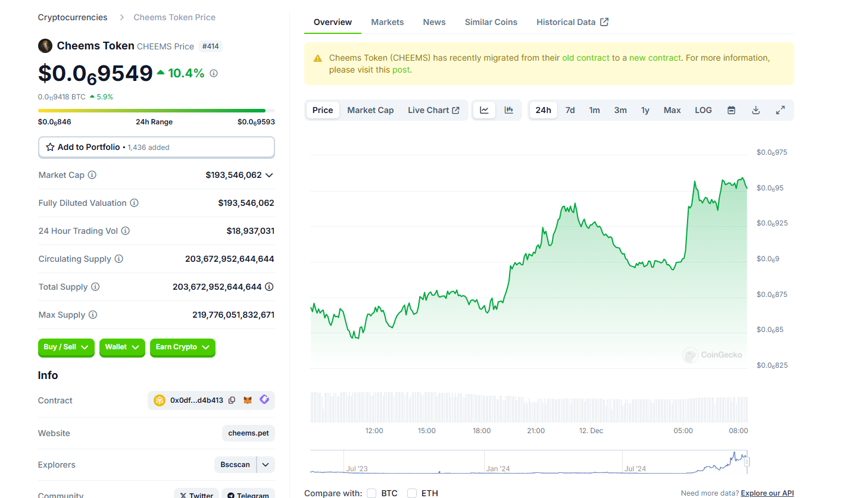Click the download chart data icon
This screenshot has height=498, width=868.
[756, 110]
